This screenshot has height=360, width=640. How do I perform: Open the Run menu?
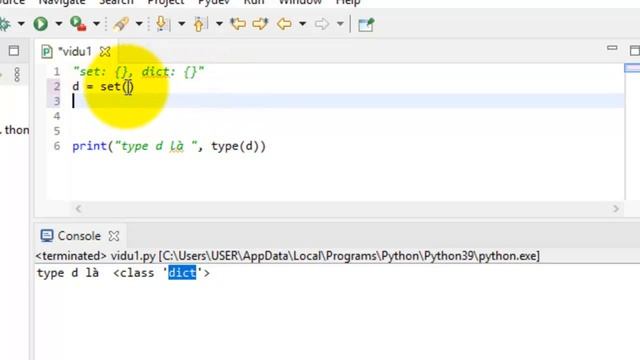point(254,2)
